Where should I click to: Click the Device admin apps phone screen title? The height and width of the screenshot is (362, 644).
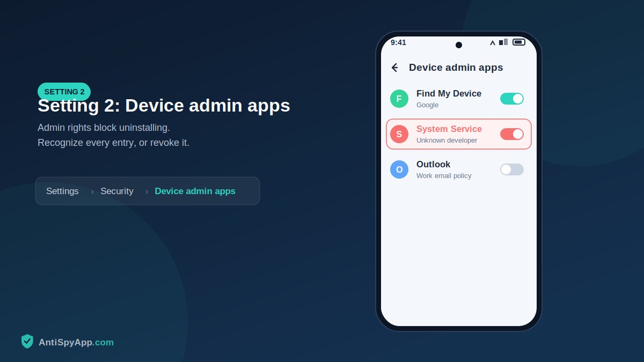(x=456, y=68)
